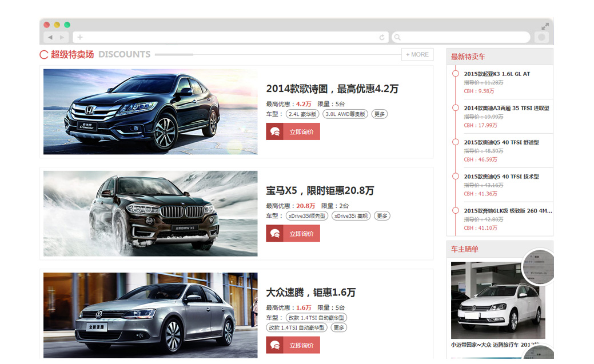Viewport: 594px width, 364px height.
Task: Click CBH price 46.59万
Action: 481,159
